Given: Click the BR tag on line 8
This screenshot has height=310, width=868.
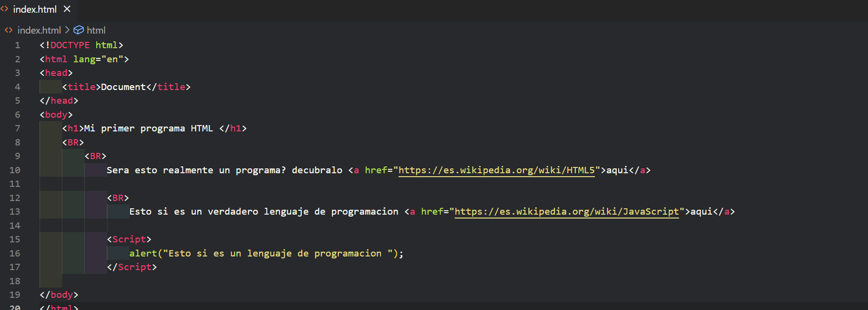Looking at the screenshot, I should 73,143.
